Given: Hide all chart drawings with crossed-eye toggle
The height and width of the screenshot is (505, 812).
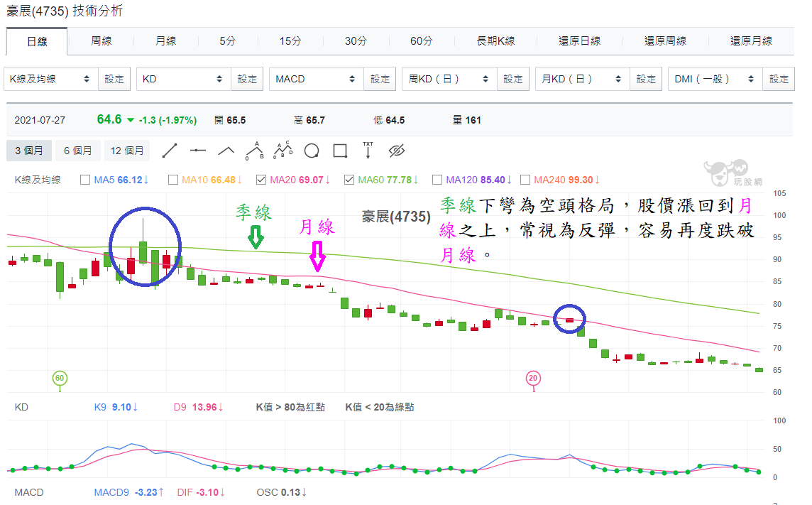Looking at the screenshot, I should (x=397, y=151).
